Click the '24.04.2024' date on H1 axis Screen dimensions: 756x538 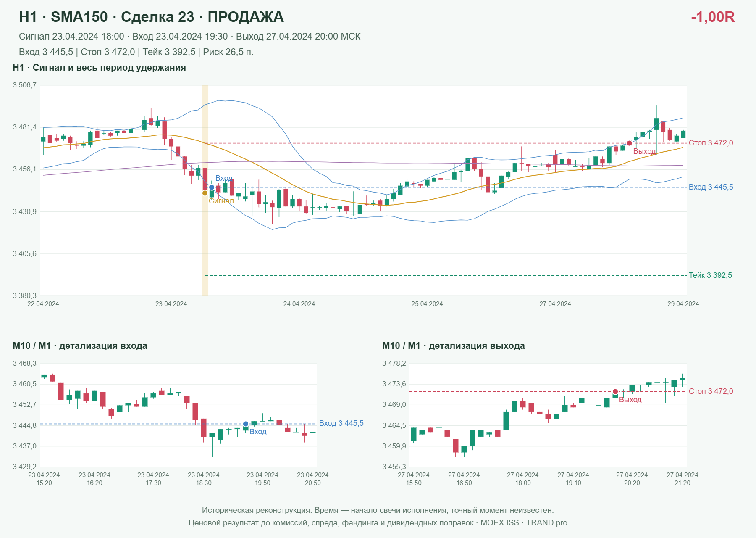[x=299, y=304]
